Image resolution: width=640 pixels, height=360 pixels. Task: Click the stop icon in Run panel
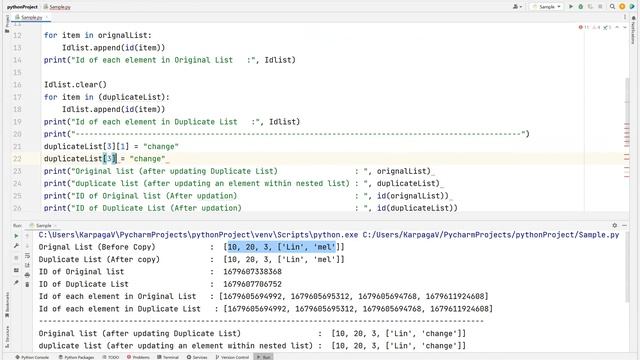coord(16,258)
